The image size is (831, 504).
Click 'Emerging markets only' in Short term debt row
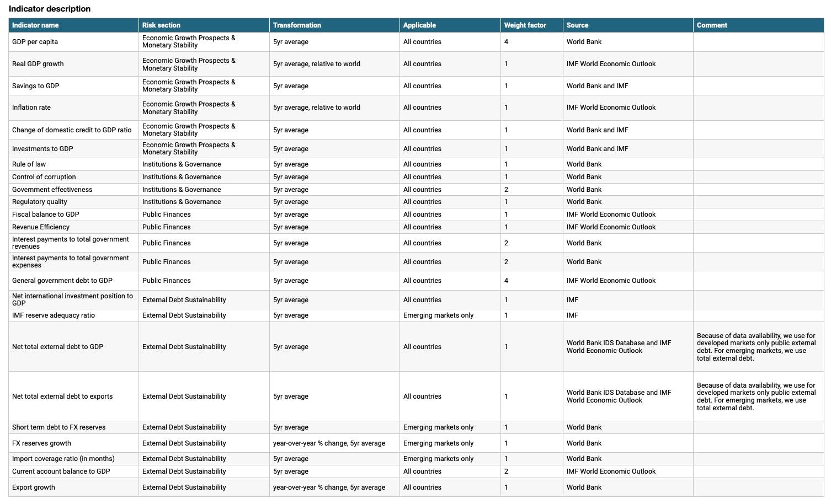439,427
